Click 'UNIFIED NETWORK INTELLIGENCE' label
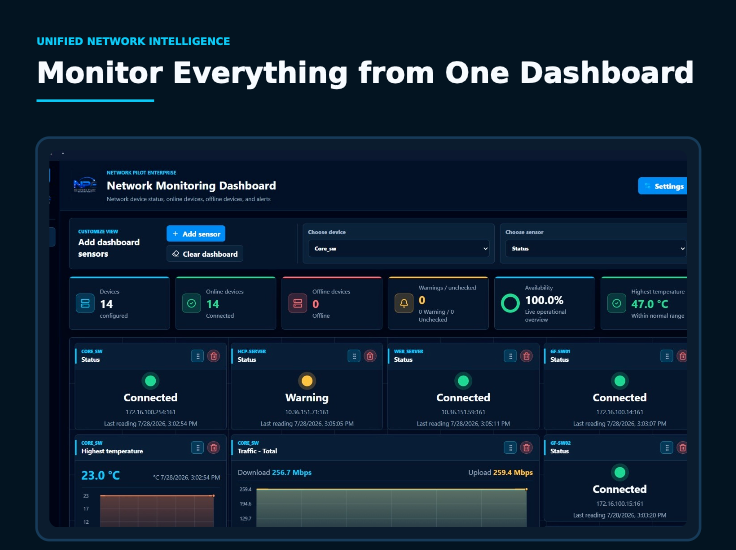This screenshot has height=550, width=736. pyautogui.click(x=133, y=41)
